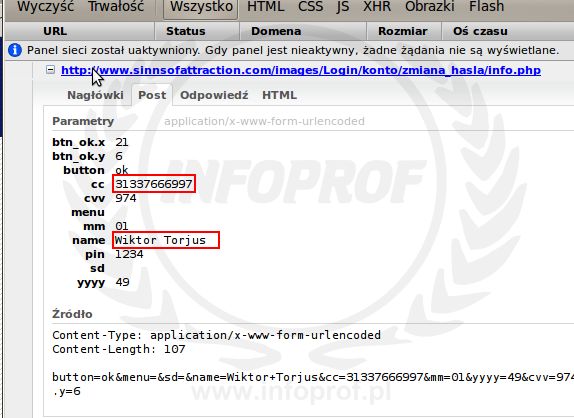Click the btn_ok.x value 21
The image size is (574, 418).
[x=122, y=142]
